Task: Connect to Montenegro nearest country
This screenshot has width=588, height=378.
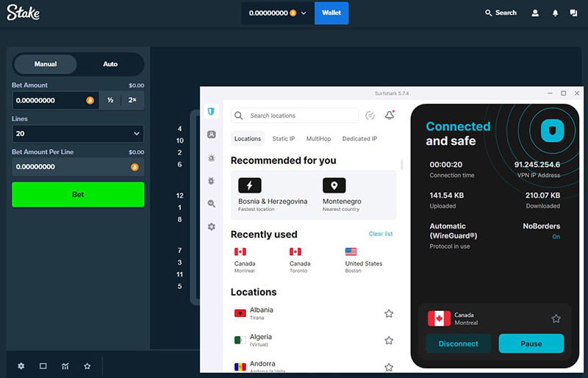Action: pos(342,194)
